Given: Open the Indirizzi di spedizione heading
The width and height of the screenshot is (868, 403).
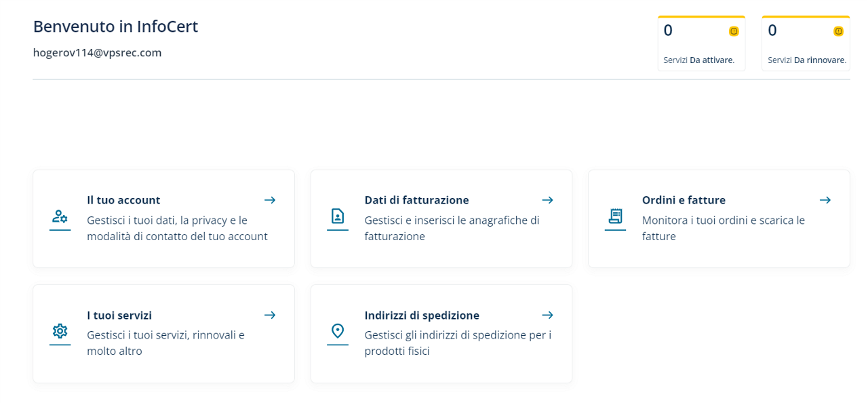Looking at the screenshot, I should click(x=422, y=315).
